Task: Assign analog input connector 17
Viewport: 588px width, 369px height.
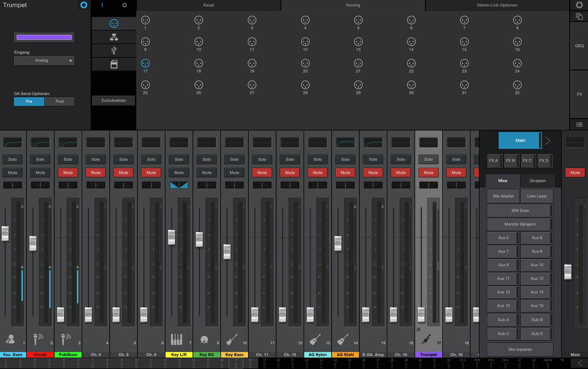Action: pyautogui.click(x=145, y=63)
